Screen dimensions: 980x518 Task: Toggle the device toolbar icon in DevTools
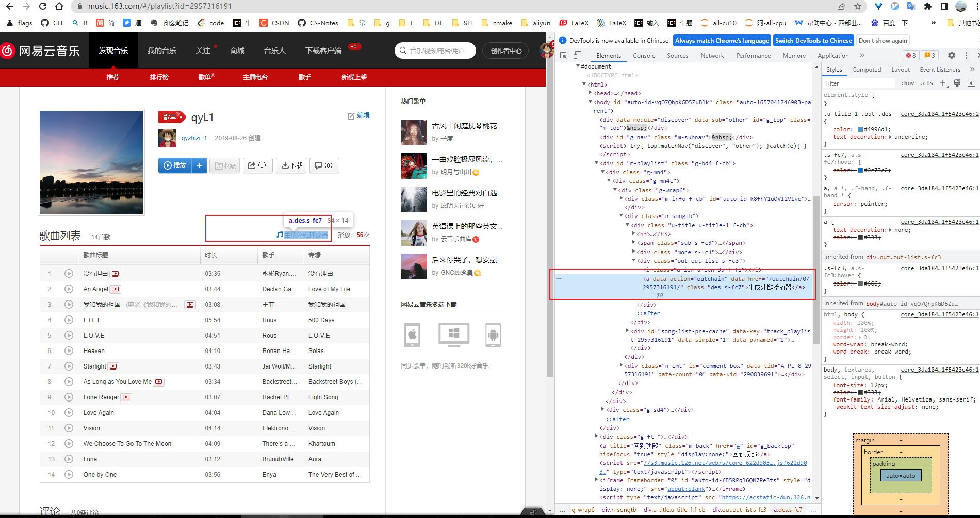[577, 55]
